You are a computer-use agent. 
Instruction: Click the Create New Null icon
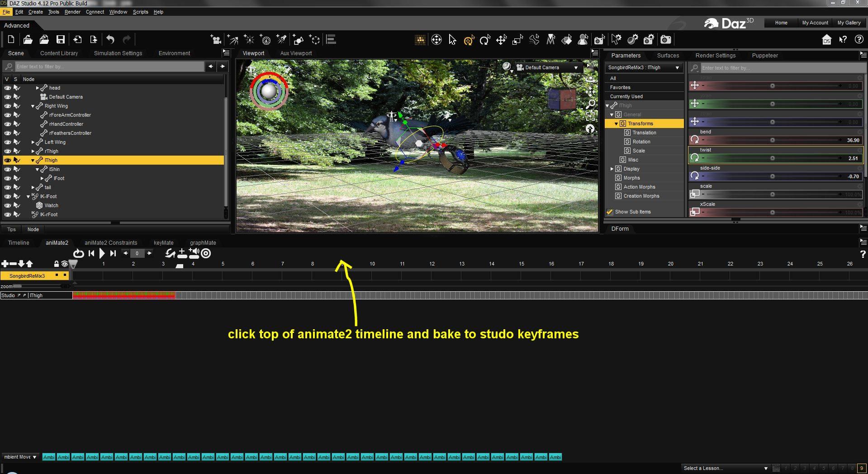pyautogui.click(x=315, y=40)
